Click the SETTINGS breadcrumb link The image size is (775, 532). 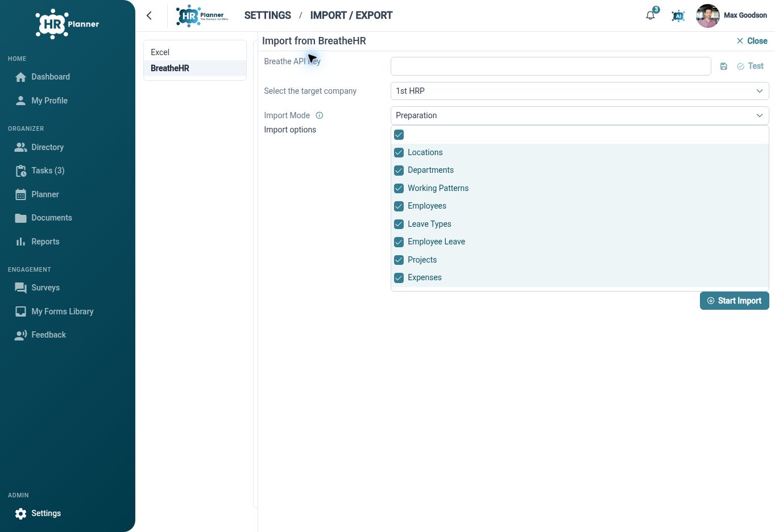coord(267,15)
